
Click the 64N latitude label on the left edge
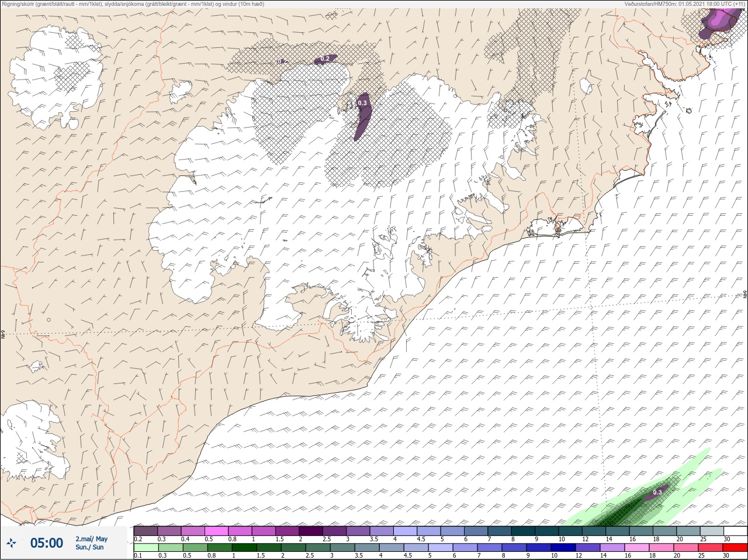pos(3,335)
